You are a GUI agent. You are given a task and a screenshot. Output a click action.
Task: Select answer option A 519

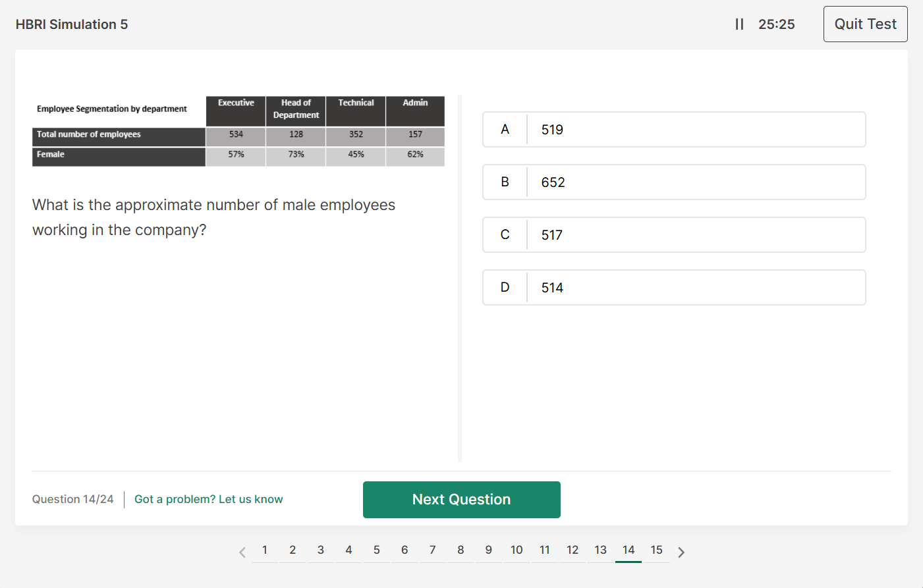coord(673,129)
